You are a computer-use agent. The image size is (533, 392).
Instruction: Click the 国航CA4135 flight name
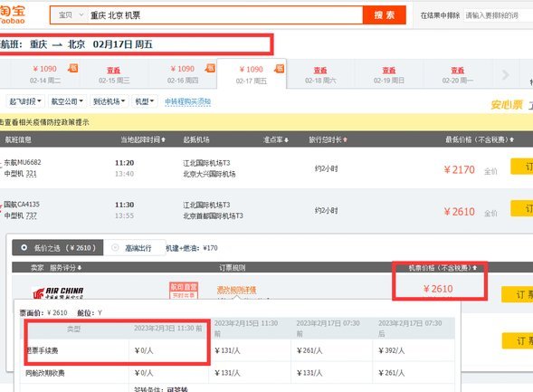pos(22,205)
